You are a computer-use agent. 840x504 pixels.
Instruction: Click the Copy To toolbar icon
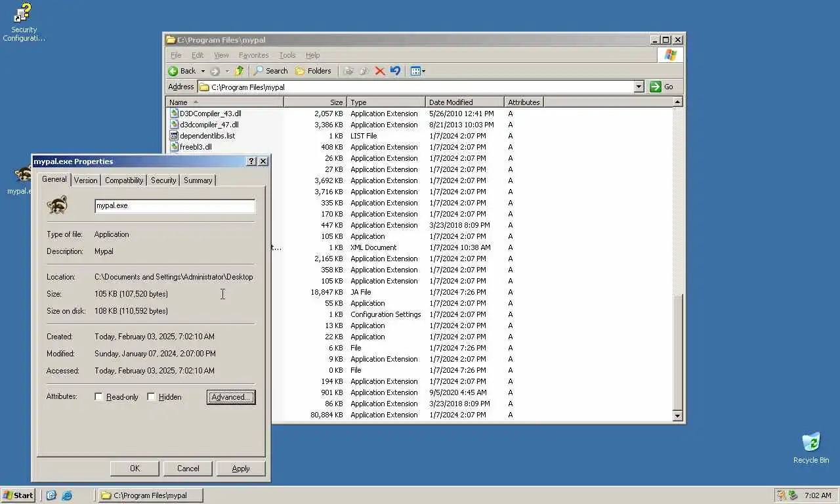(364, 71)
